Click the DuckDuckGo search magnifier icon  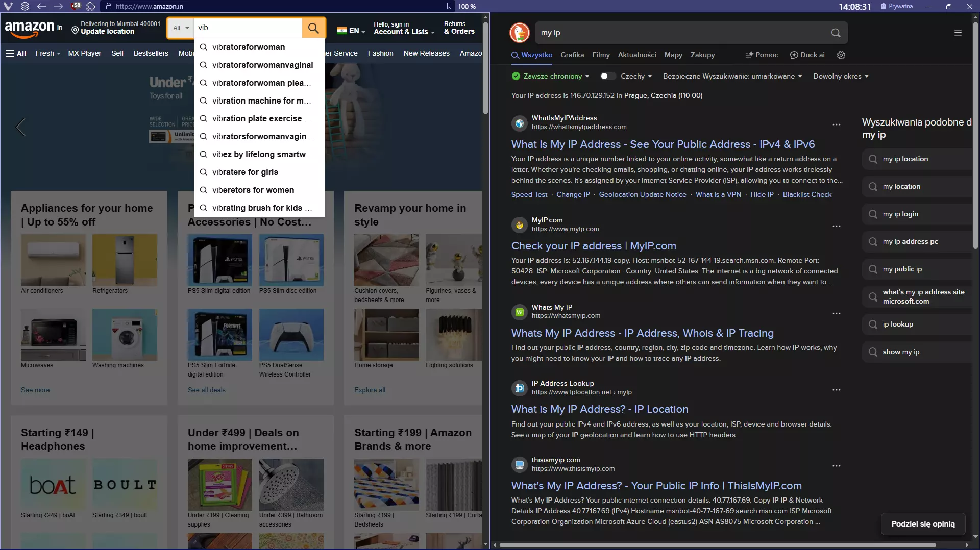pos(836,33)
